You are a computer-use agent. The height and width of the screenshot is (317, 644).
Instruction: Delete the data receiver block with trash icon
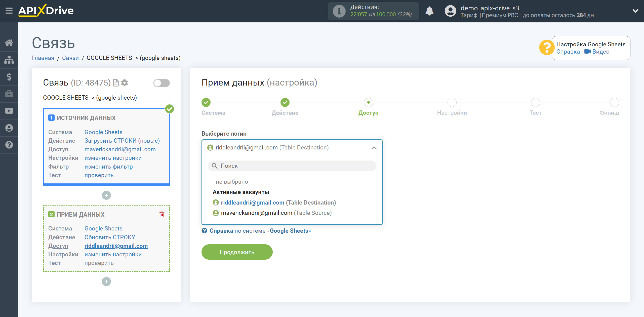tap(162, 214)
